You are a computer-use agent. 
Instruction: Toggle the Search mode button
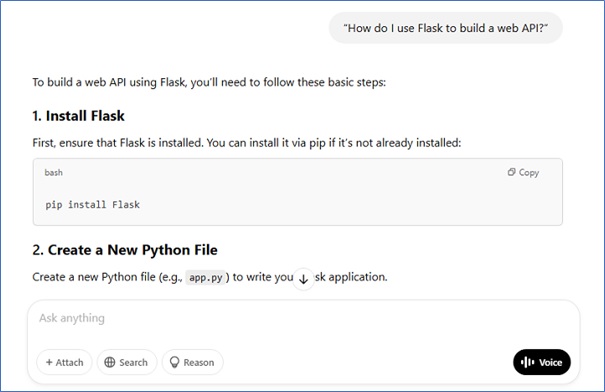tap(127, 362)
